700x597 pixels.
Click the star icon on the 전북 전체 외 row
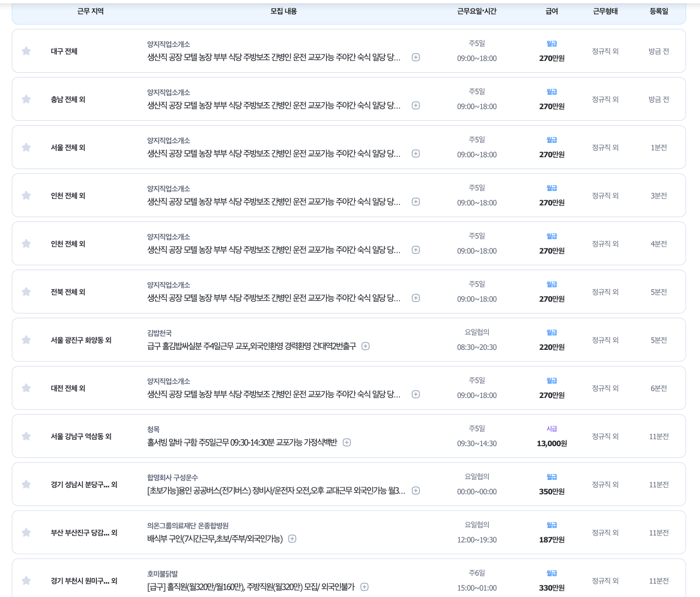(x=26, y=292)
